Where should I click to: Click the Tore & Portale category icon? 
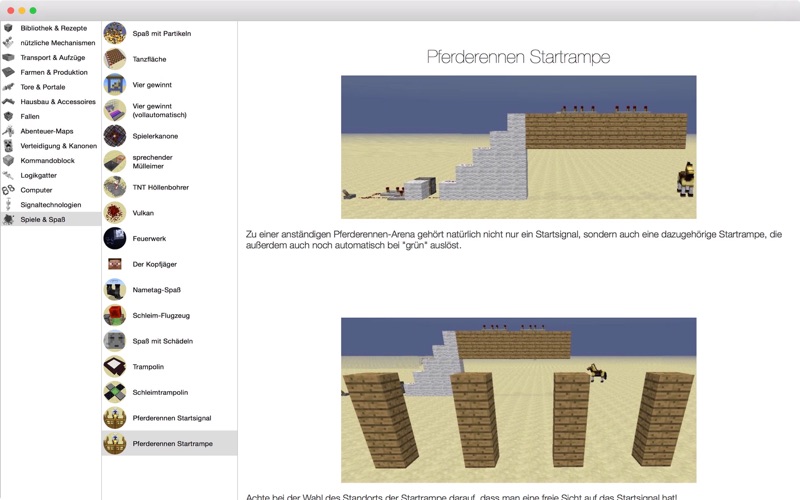click(8, 87)
